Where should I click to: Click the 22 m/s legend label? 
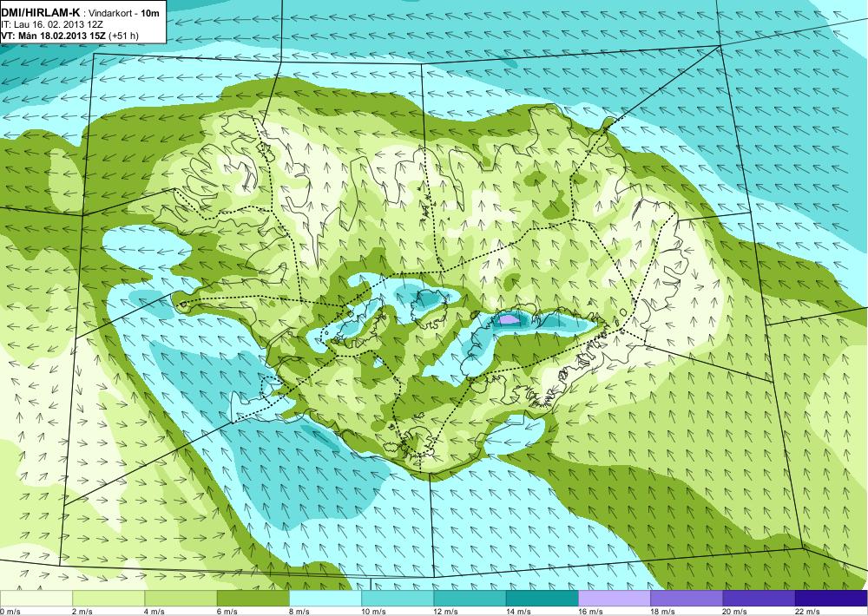click(x=807, y=612)
